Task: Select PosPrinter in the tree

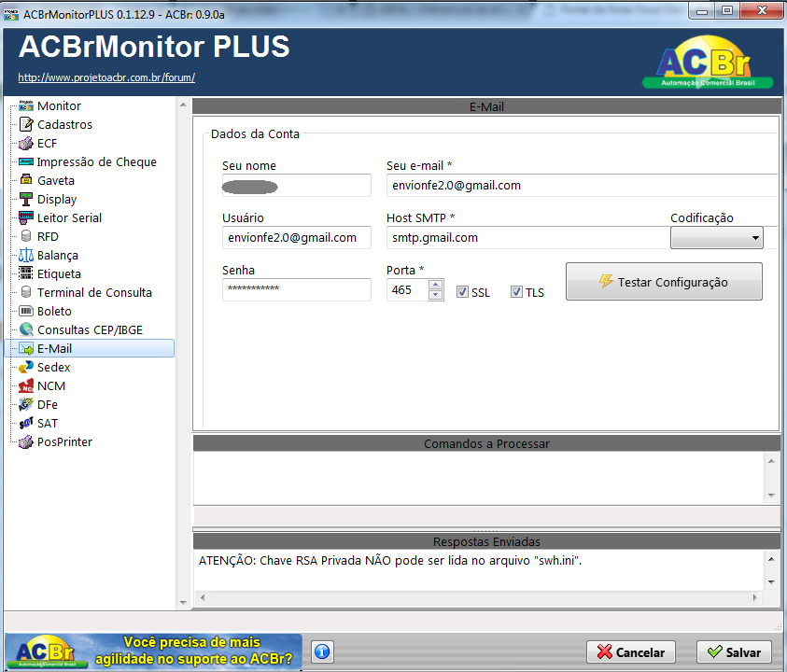Action: [x=64, y=442]
